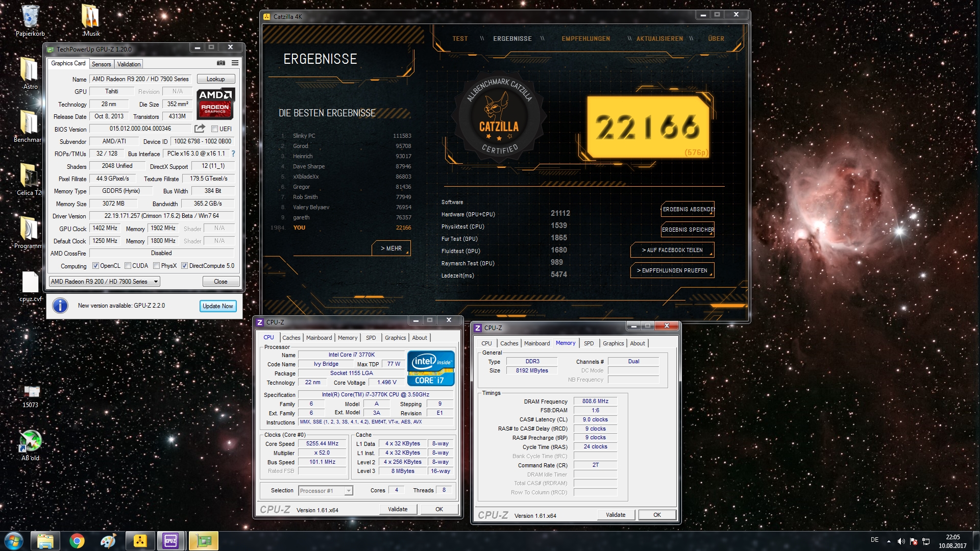Switch to the GPU-Z taskbar icon
Viewport: 980px width, 551px height.
(203, 541)
